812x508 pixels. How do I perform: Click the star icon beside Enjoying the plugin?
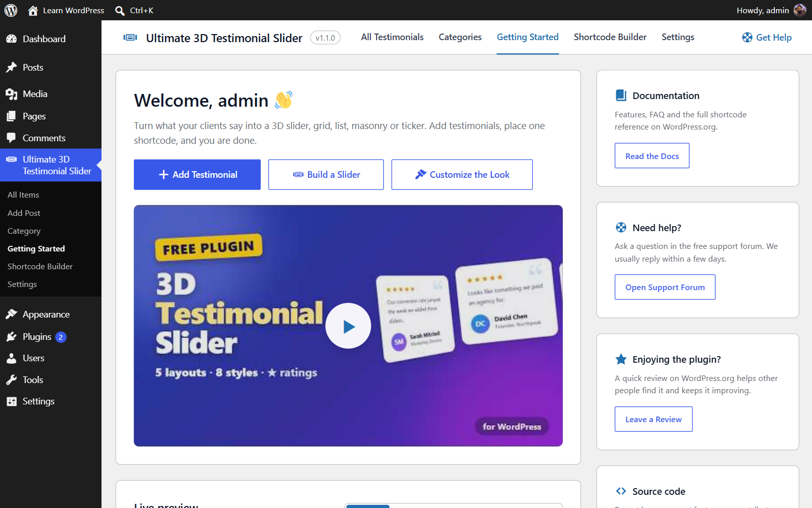point(621,359)
